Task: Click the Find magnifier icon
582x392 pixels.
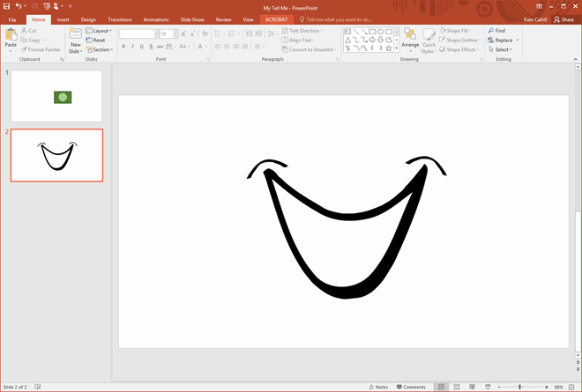Action: point(489,30)
